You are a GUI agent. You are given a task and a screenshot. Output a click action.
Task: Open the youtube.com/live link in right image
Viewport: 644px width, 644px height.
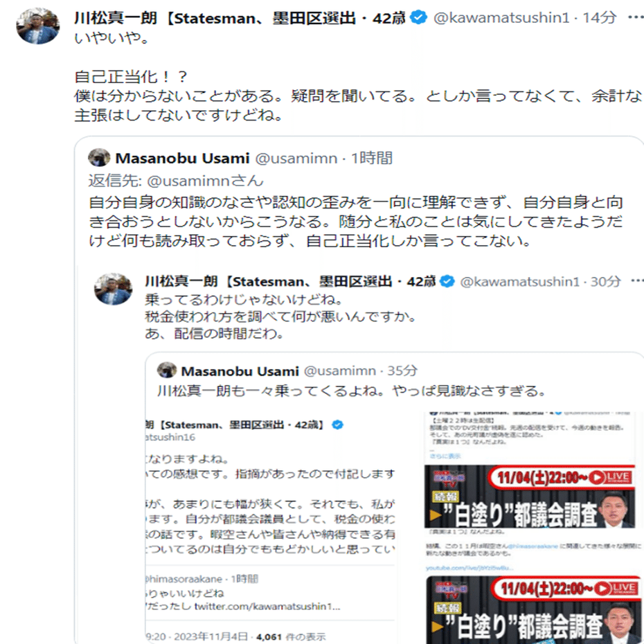tap(469, 568)
